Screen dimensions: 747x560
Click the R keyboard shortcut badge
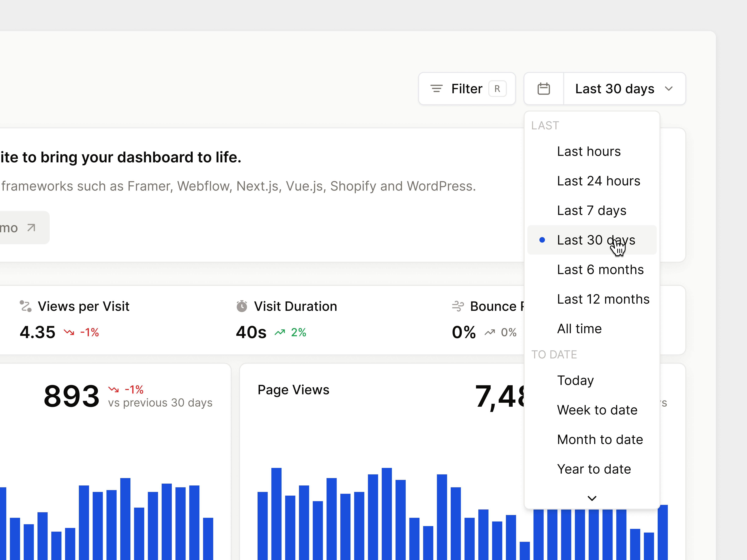coord(497,89)
